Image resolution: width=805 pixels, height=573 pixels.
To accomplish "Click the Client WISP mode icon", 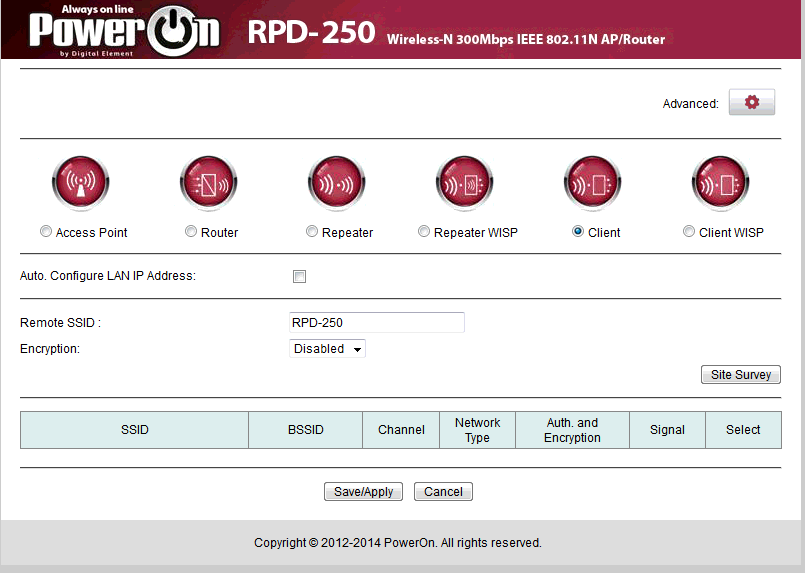I will [x=720, y=183].
